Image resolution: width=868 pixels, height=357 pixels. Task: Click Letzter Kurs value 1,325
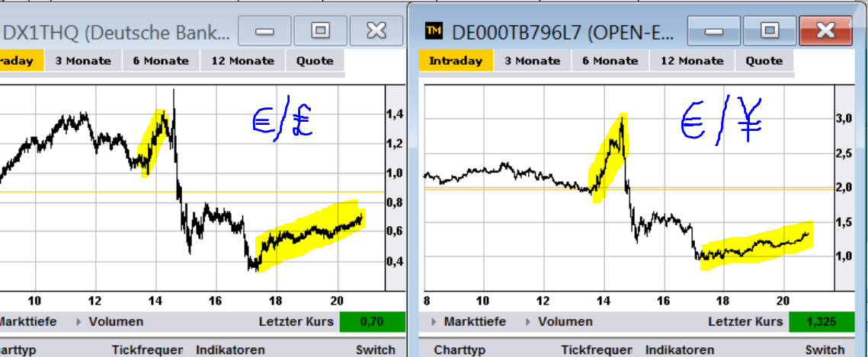tap(822, 322)
